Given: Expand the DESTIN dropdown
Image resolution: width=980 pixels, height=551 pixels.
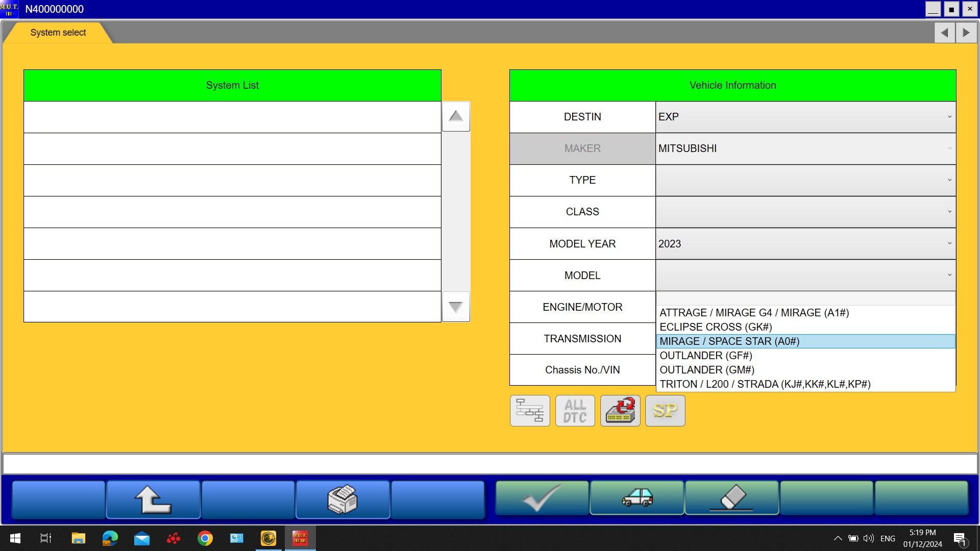Looking at the screenshot, I should [x=805, y=117].
